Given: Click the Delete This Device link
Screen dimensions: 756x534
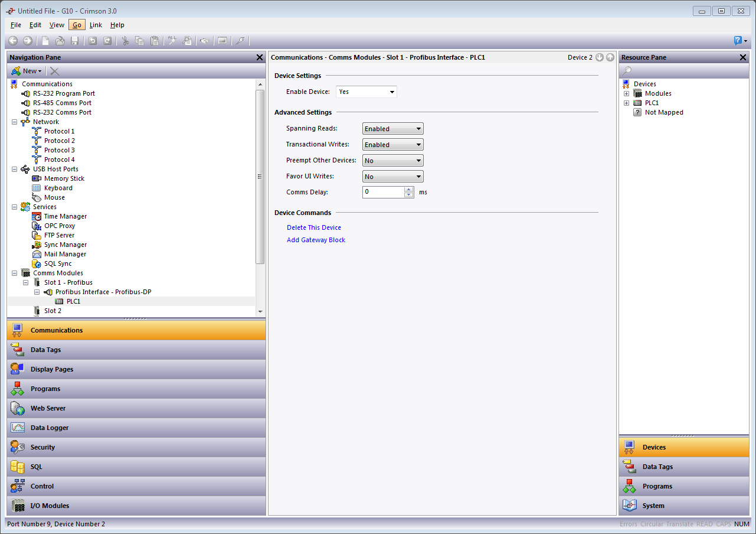Looking at the screenshot, I should [314, 227].
